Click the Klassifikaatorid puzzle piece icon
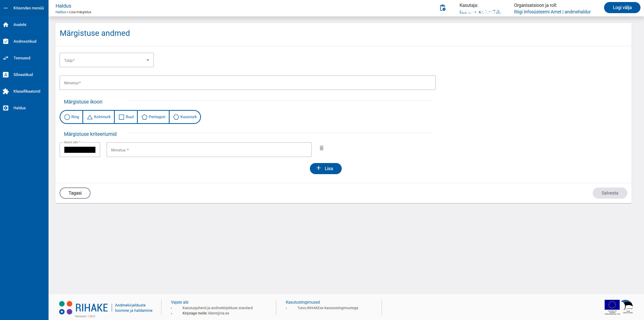This screenshot has height=320, width=644. click(6, 91)
